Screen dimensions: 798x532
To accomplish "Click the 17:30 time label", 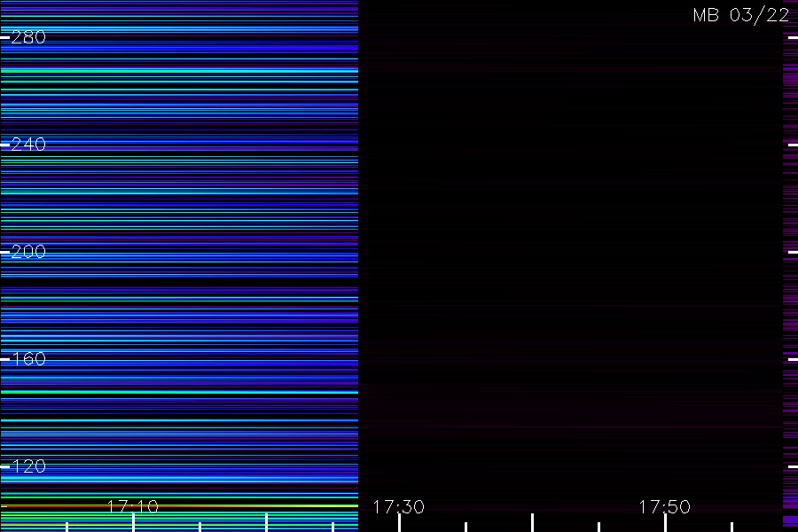I will tap(398, 507).
